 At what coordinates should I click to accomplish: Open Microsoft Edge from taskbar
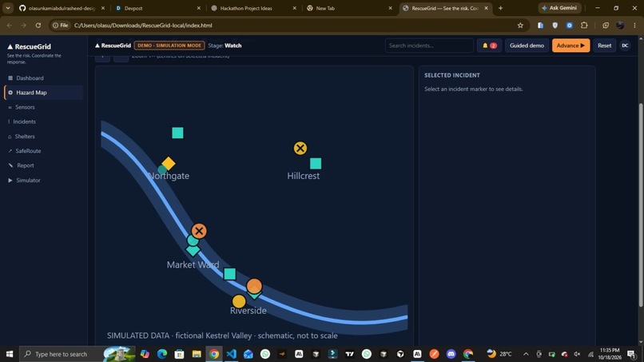162,354
